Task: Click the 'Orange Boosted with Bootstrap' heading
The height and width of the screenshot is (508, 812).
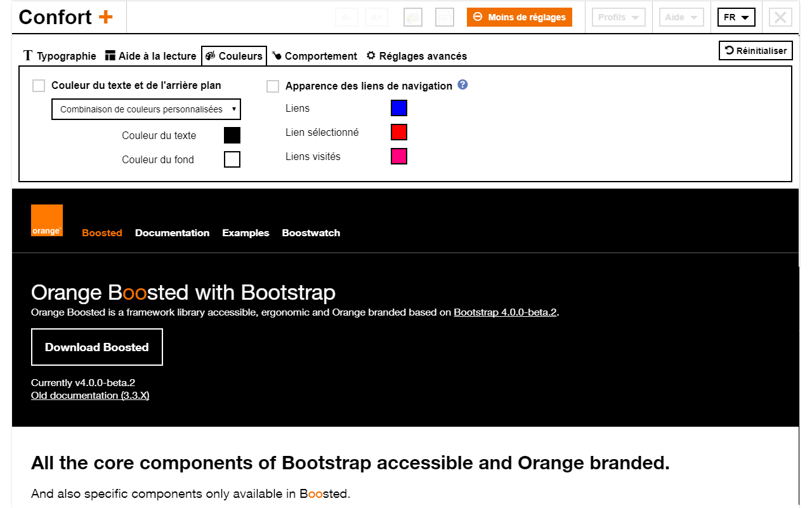Action: pyautogui.click(x=183, y=293)
